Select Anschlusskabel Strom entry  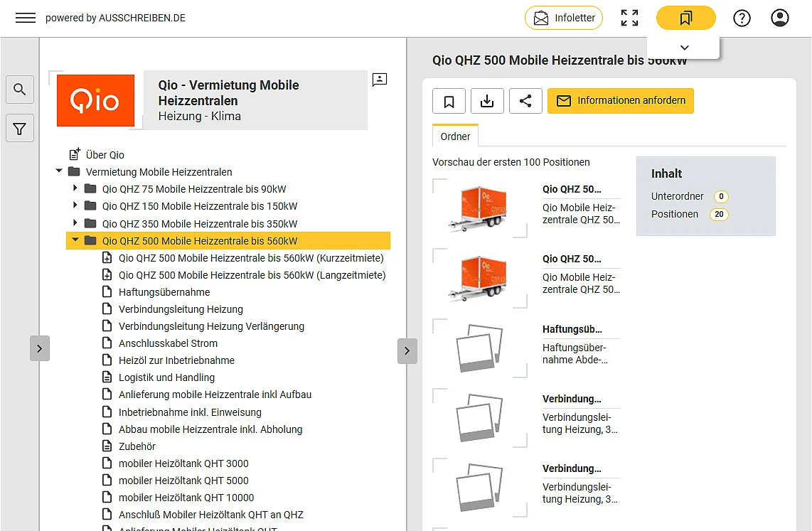168,343
